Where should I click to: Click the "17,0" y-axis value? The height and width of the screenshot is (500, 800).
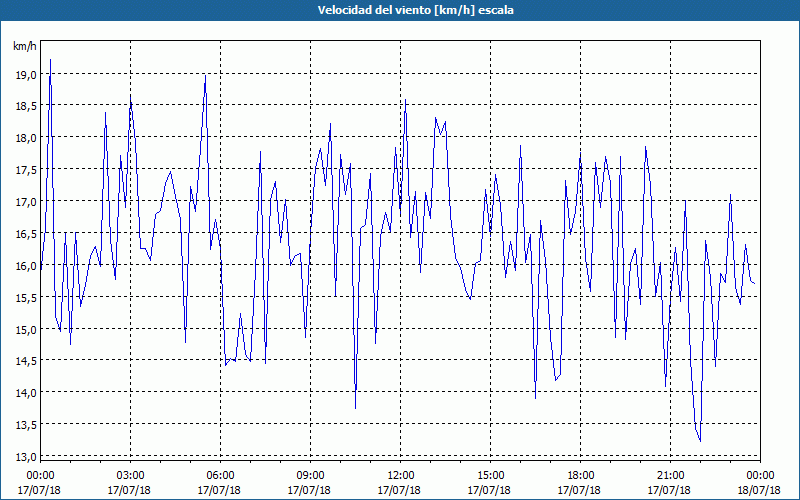point(27,202)
